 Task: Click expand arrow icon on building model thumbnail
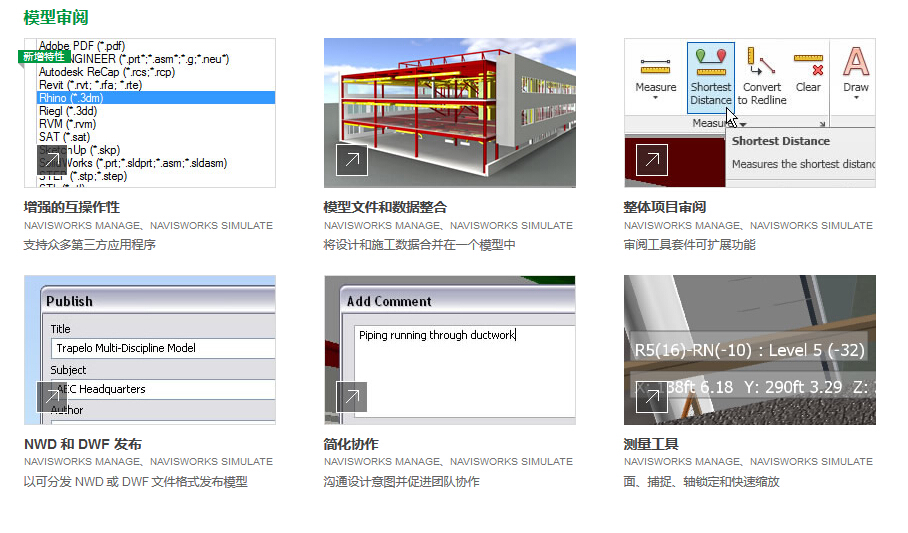coord(352,160)
